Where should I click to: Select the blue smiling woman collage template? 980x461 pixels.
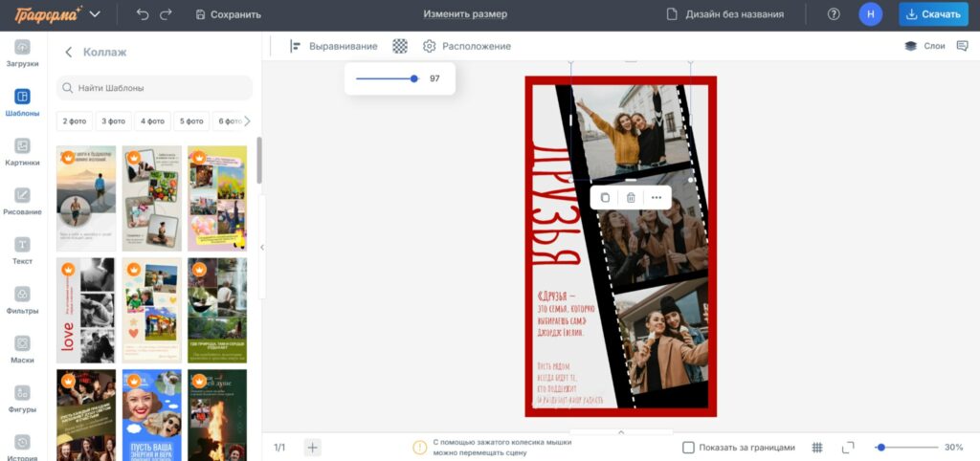(152, 415)
